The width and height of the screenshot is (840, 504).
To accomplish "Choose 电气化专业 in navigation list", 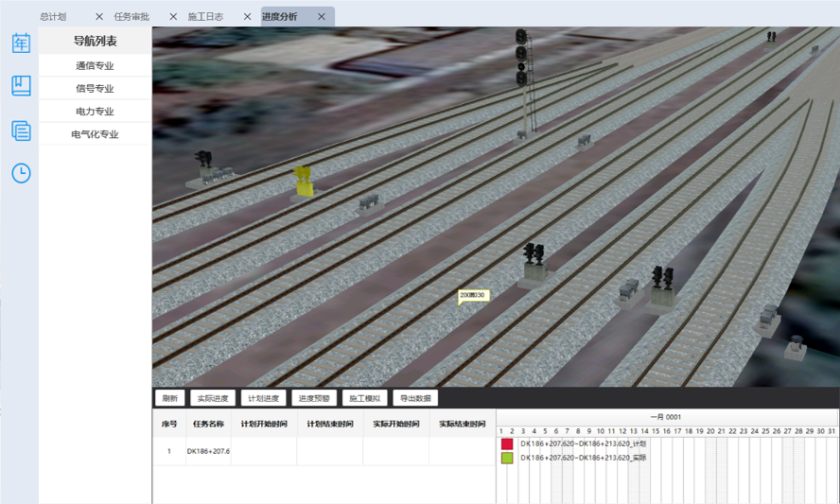I will pos(95,134).
